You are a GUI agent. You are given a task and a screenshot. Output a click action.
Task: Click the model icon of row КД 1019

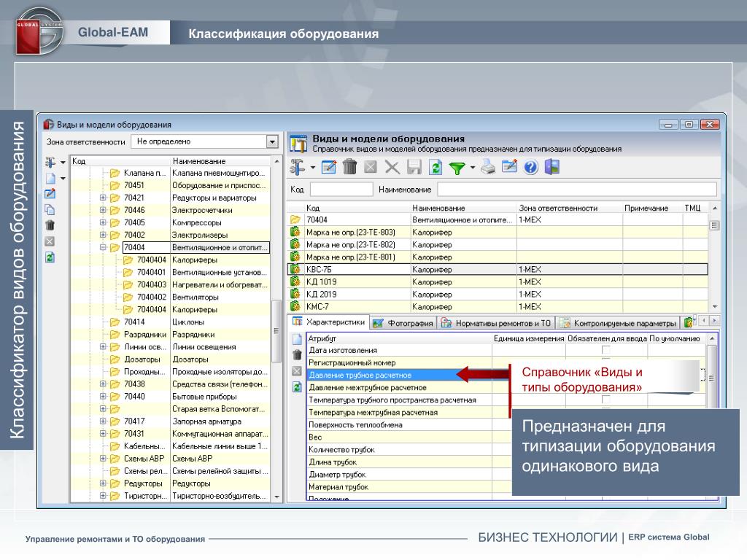coord(295,281)
